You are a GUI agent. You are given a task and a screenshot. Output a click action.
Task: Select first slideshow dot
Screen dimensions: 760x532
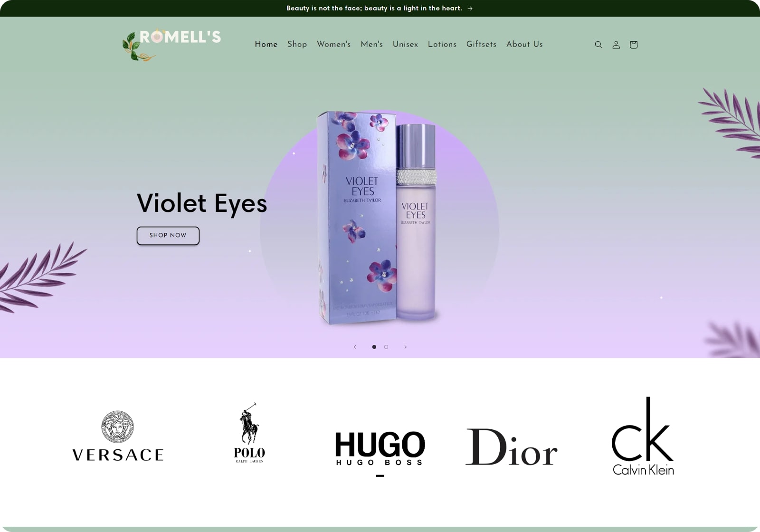(x=374, y=347)
